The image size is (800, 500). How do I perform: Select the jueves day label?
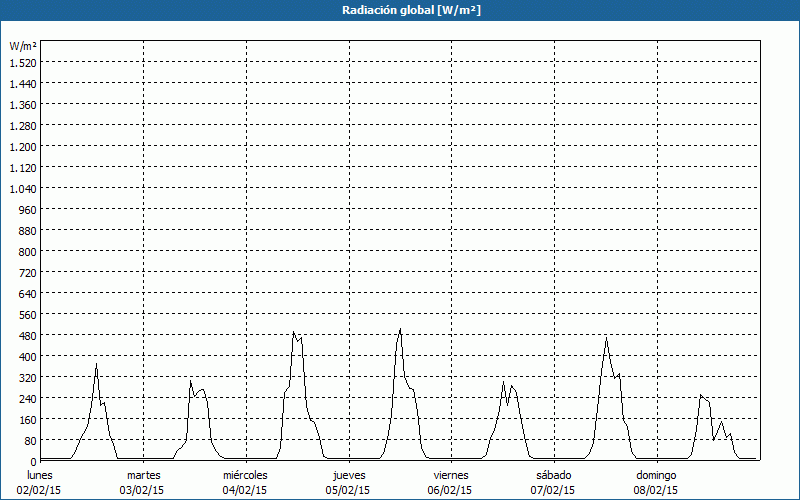[349, 475]
